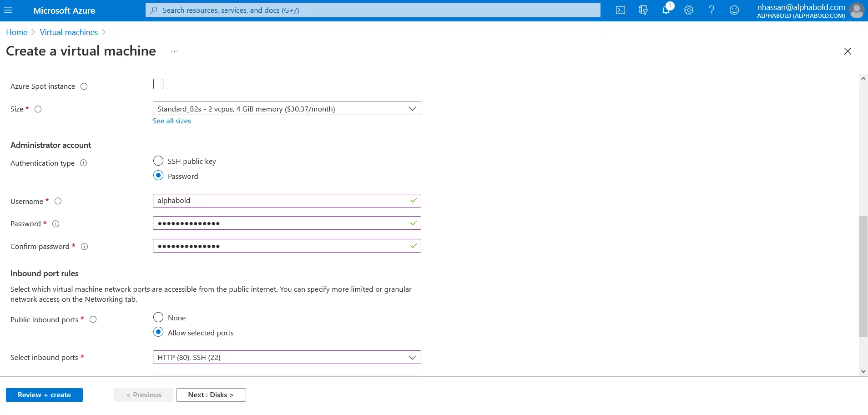Show info for Public inbound ports
868x415 pixels.
click(93, 319)
